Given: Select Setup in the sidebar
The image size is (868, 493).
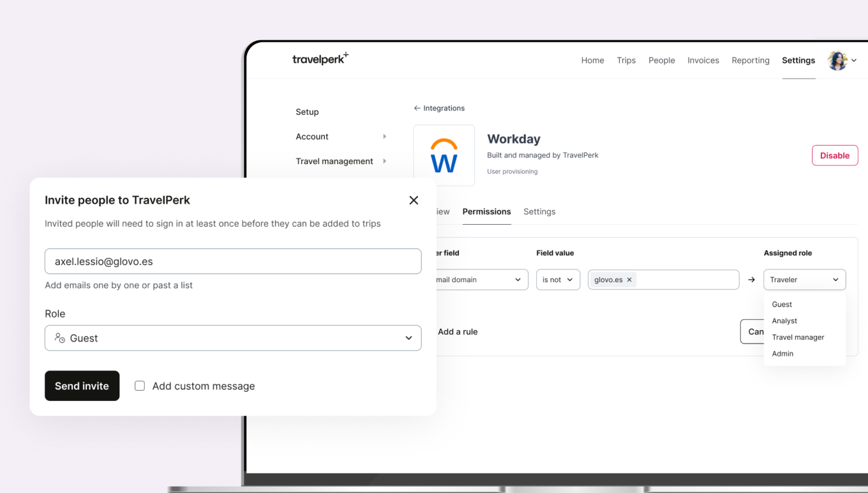Looking at the screenshot, I should 307,112.
